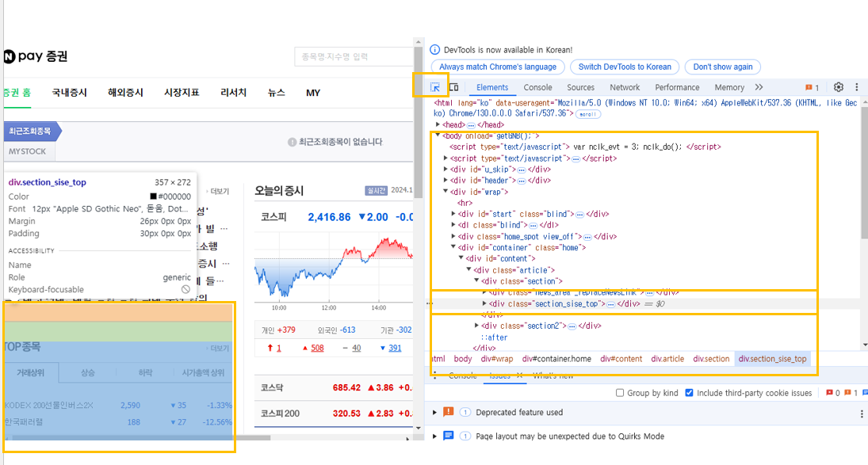The height and width of the screenshot is (465, 868).
Task: Select 최근조회종목 tab
Action: click(x=32, y=131)
